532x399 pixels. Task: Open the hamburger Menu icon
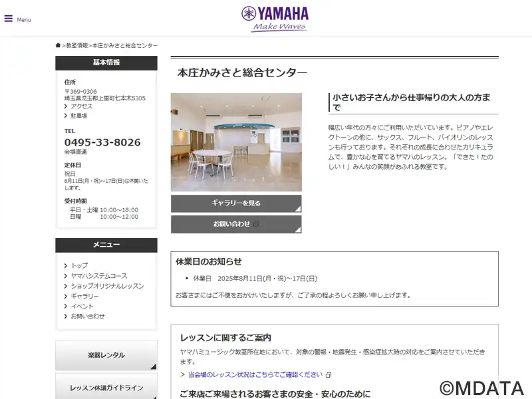pyautogui.click(x=9, y=19)
